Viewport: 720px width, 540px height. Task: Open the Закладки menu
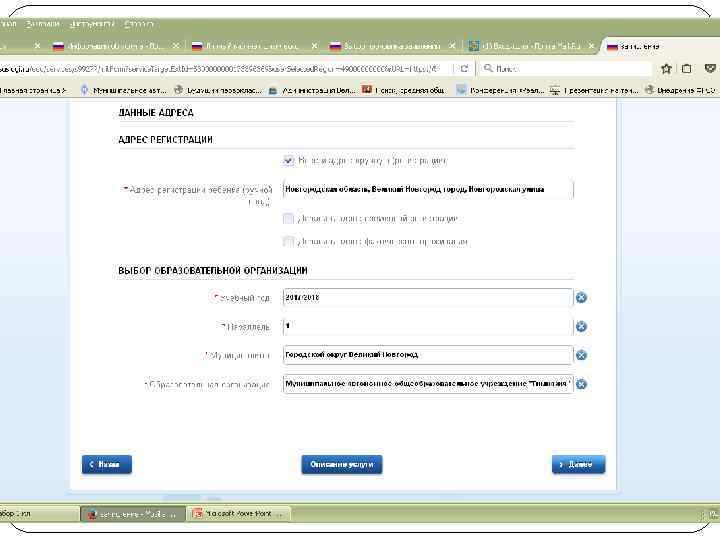[43, 24]
